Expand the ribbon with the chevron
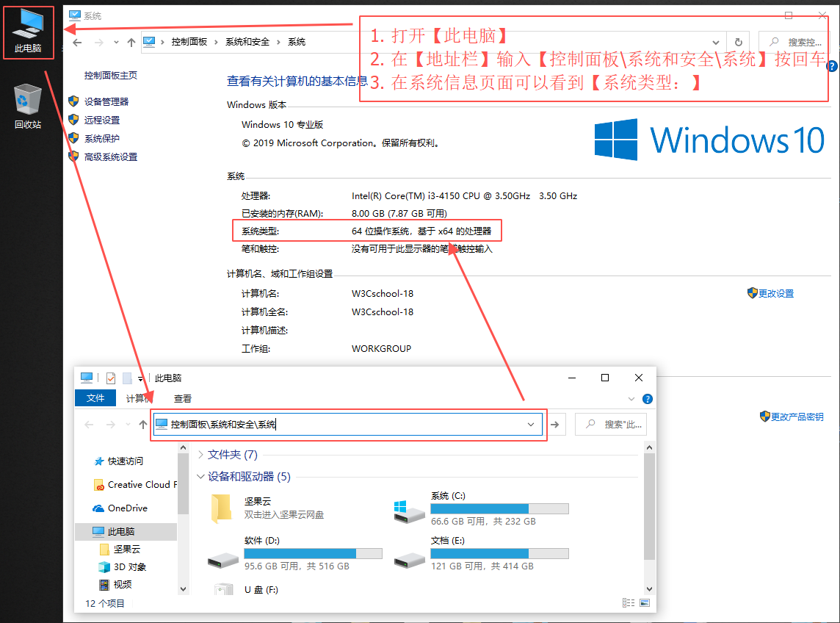 pyautogui.click(x=631, y=399)
